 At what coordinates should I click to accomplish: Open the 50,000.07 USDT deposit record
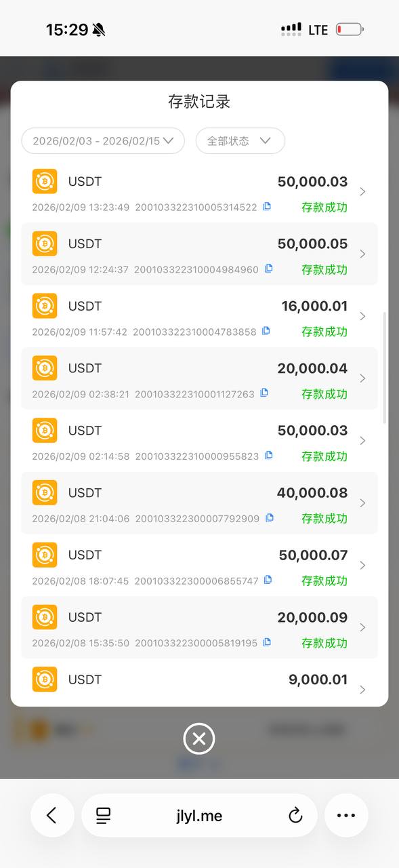point(199,565)
